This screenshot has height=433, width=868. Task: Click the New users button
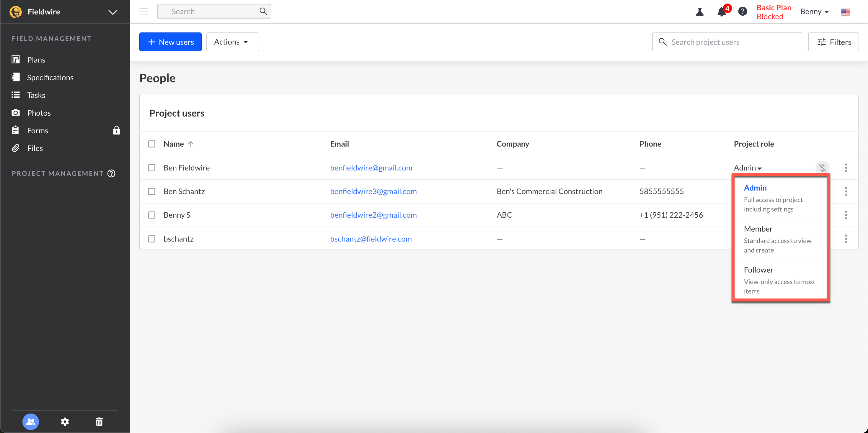[171, 42]
